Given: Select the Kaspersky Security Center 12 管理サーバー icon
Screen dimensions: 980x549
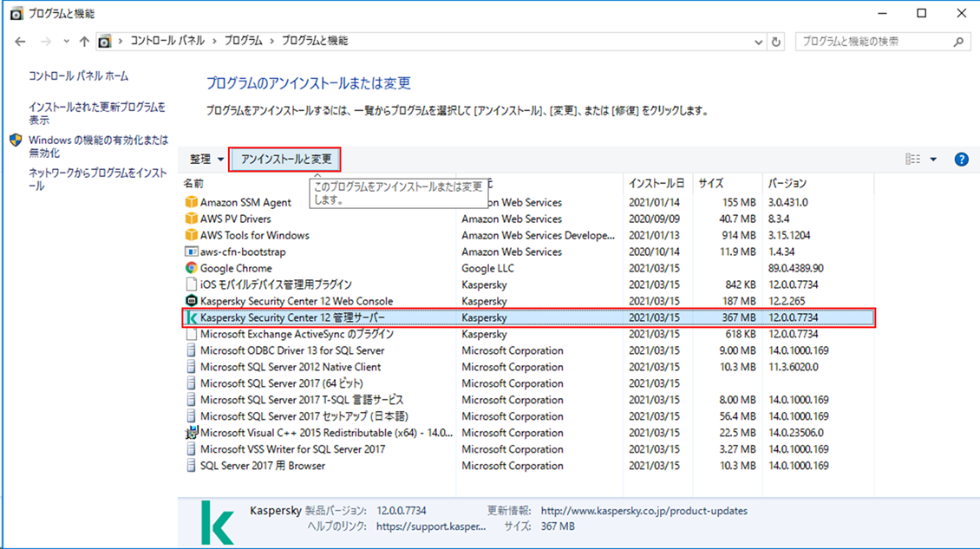Looking at the screenshot, I should click(190, 317).
